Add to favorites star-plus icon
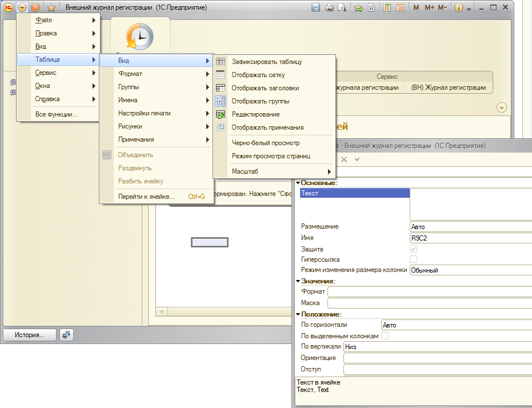The height and width of the screenshot is (408, 532). coord(358,7)
